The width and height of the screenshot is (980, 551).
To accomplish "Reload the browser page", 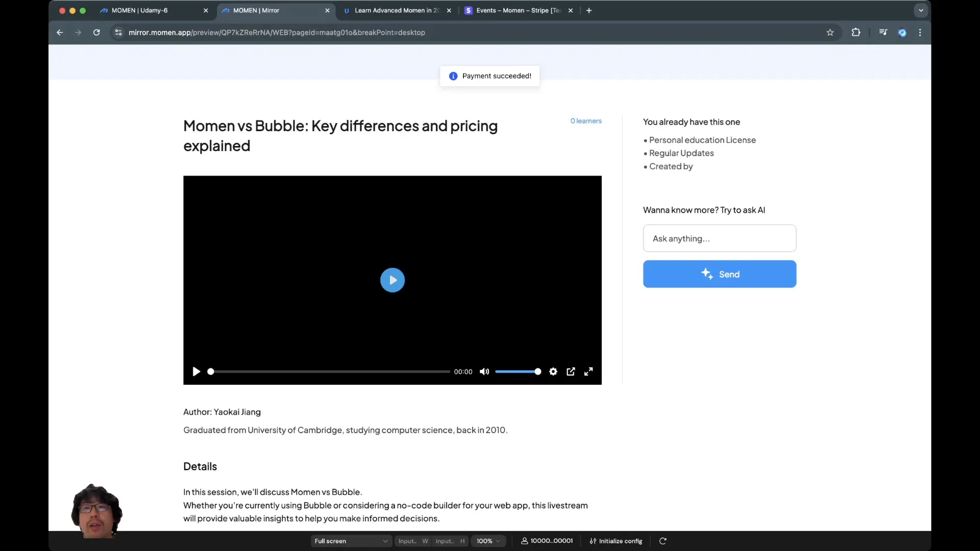I will [x=96, y=32].
